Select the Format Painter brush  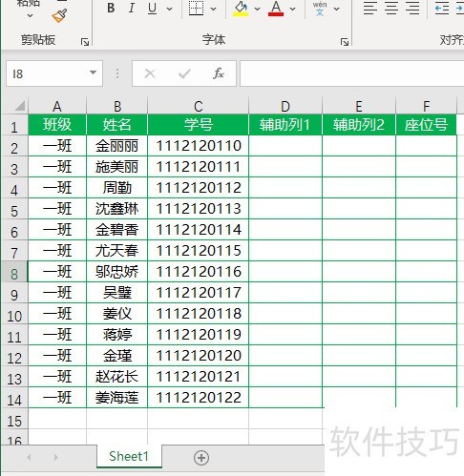[x=59, y=15]
